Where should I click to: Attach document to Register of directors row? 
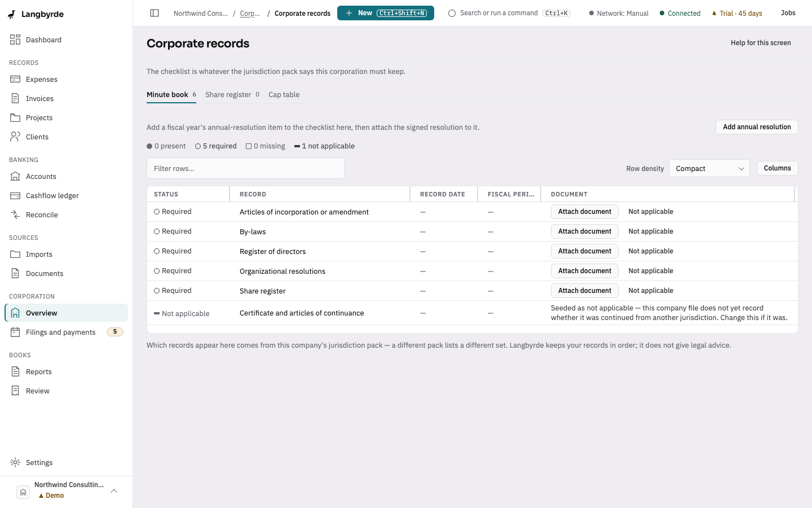pos(585,251)
